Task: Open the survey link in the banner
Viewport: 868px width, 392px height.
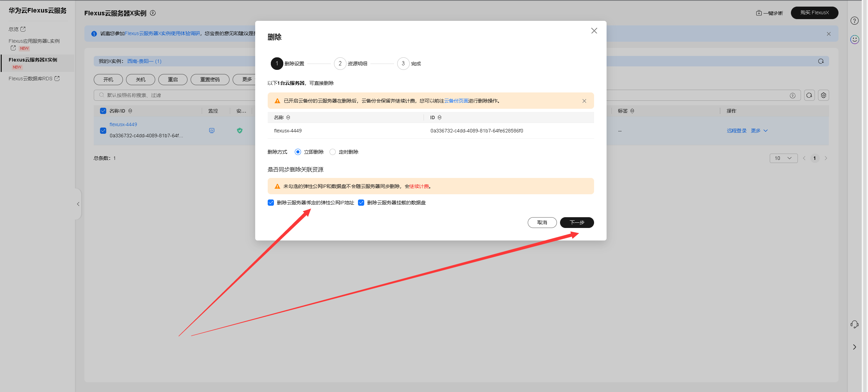Action: click(x=162, y=33)
